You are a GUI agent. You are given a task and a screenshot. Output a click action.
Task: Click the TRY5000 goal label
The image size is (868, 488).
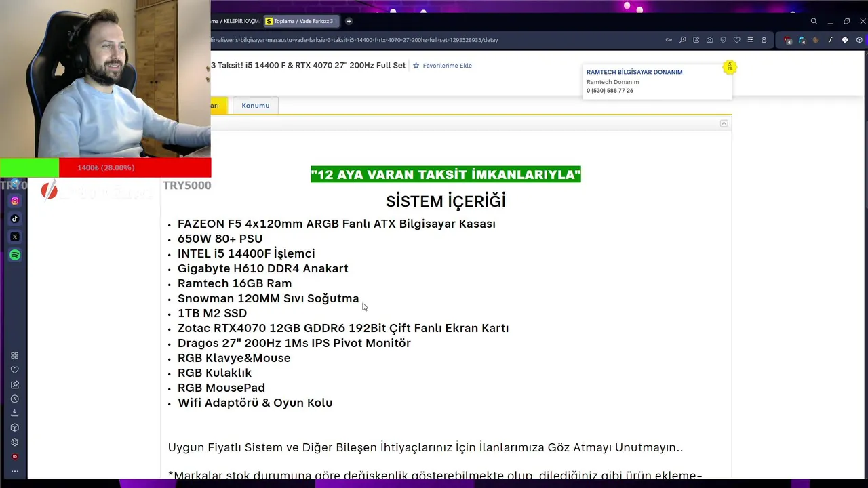pos(186,185)
